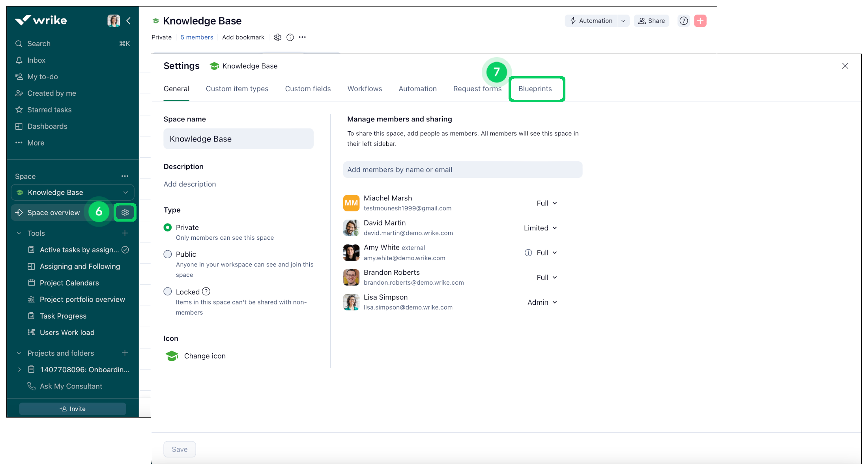Click the Invite button
The image size is (868, 470).
point(73,409)
